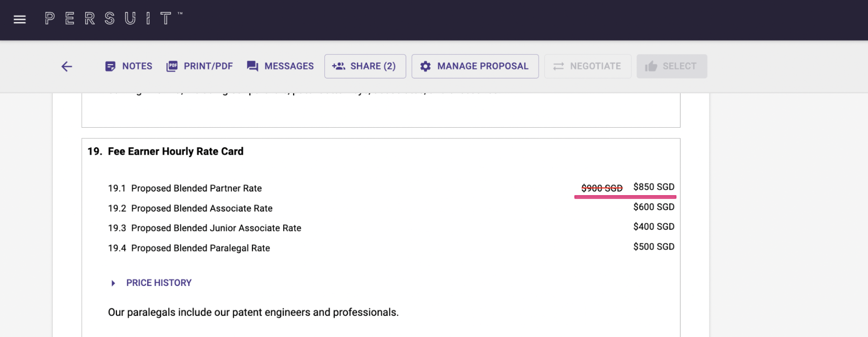Click the PDF document icon
The height and width of the screenshot is (337, 868).
[172, 67]
